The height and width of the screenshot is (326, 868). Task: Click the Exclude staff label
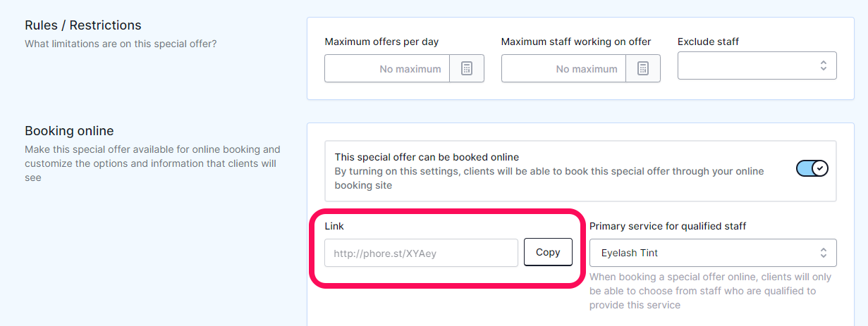pos(708,42)
